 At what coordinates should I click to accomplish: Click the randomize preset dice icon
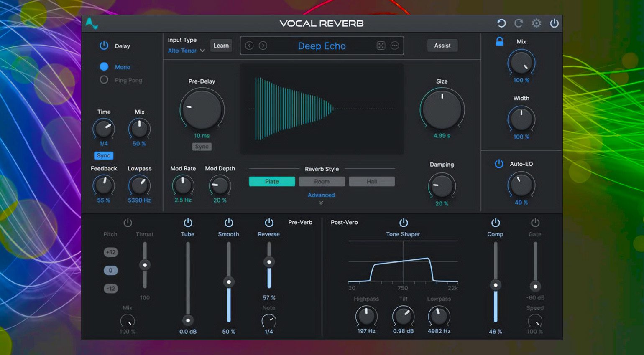[x=381, y=46]
